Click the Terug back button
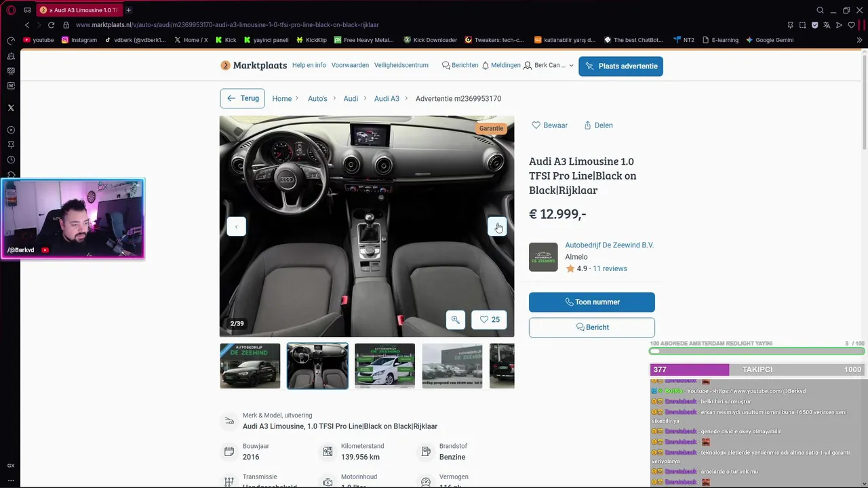The image size is (868, 488). tap(242, 98)
